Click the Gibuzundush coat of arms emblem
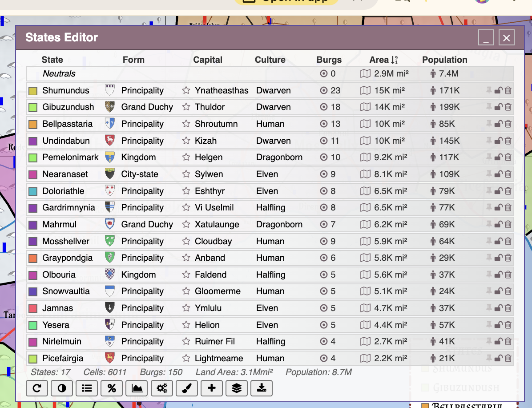This screenshot has height=408, width=532. (x=109, y=107)
